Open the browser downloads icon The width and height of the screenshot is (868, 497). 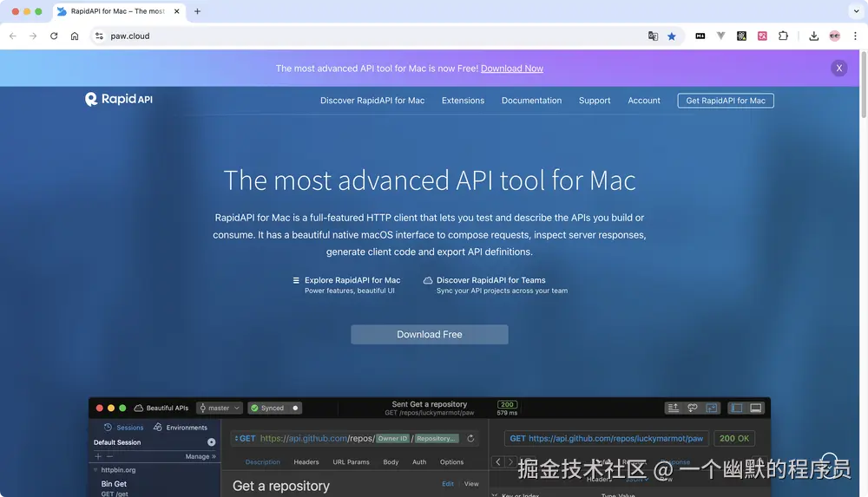click(x=813, y=36)
